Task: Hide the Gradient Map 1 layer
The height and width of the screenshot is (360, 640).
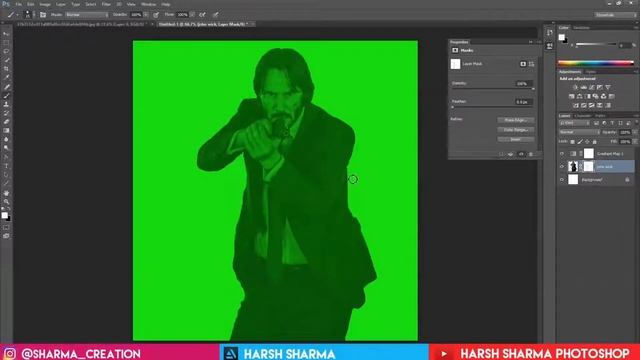Action: coord(562,154)
